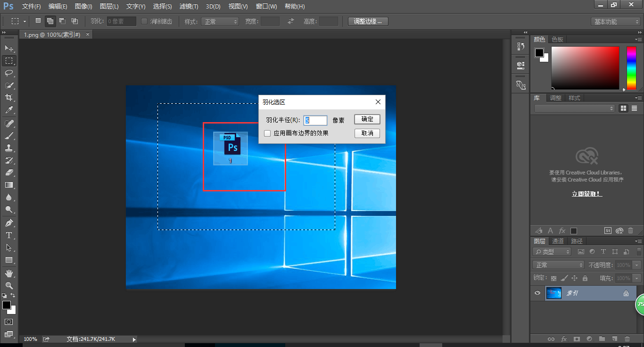This screenshot has width=644, height=347.
Task: Open the 选择(S) menu
Action: click(x=163, y=7)
